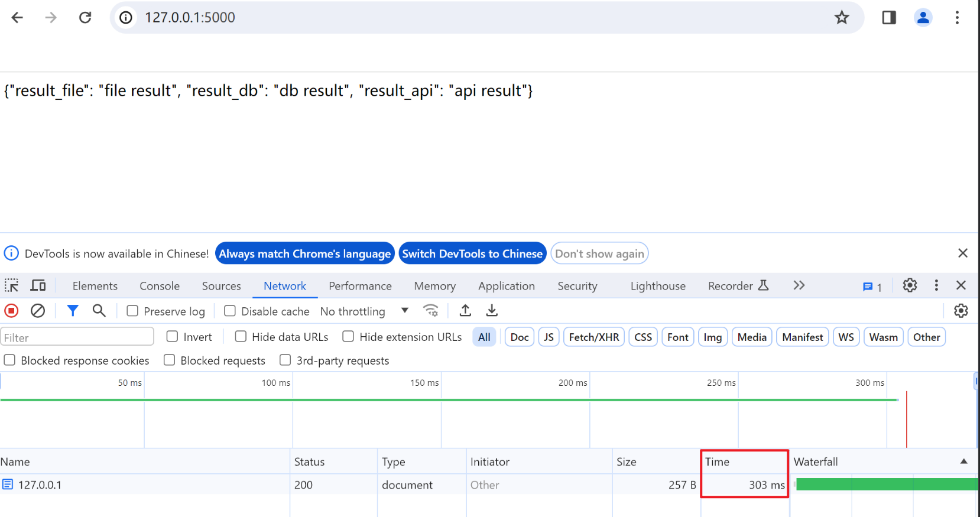Filter requests by JS
The image size is (980, 517).
click(549, 337)
